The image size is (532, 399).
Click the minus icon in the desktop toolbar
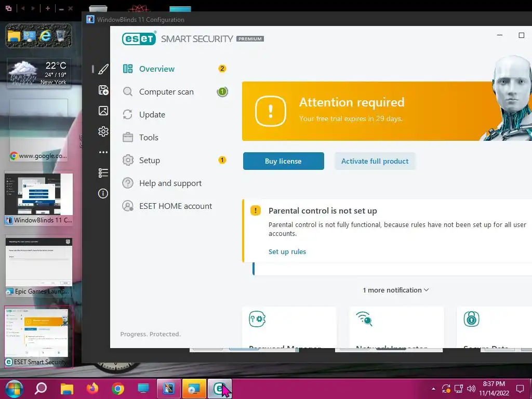pyautogui.click(x=61, y=9)
